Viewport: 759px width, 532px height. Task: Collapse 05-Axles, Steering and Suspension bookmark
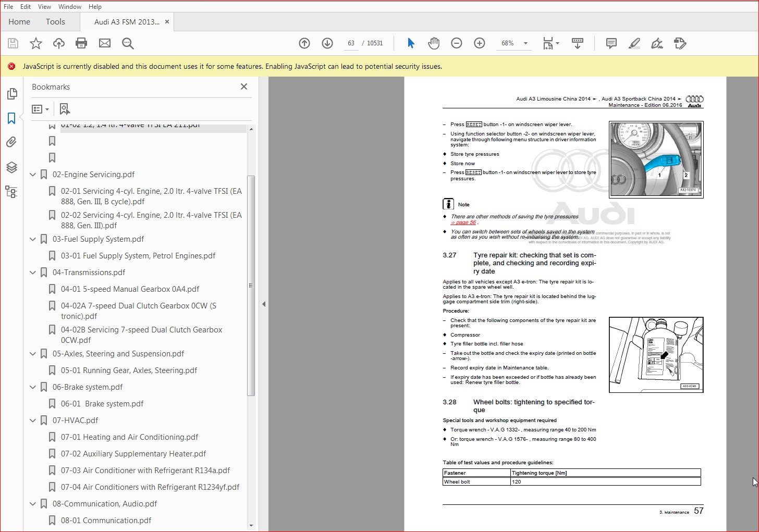33,354
